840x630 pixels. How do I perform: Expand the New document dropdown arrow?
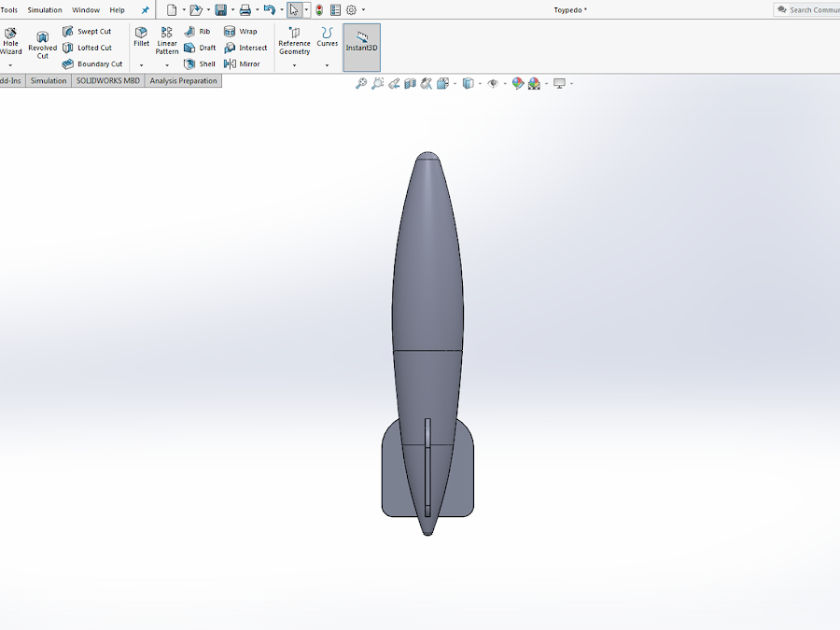[x=184, y=9]
